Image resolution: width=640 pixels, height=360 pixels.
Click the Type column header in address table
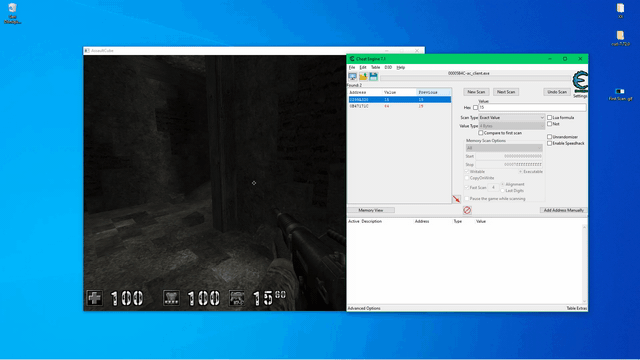tap(458, 221)
